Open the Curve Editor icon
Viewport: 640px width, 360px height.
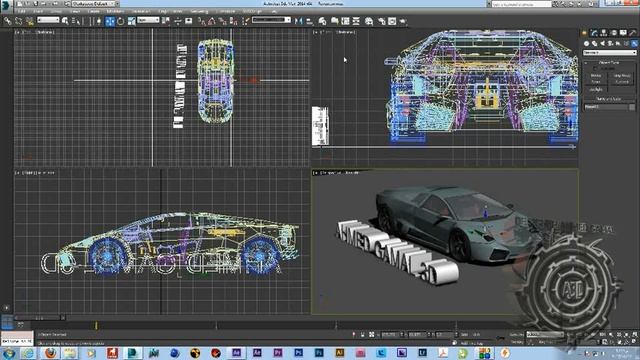tap(345, 21)
